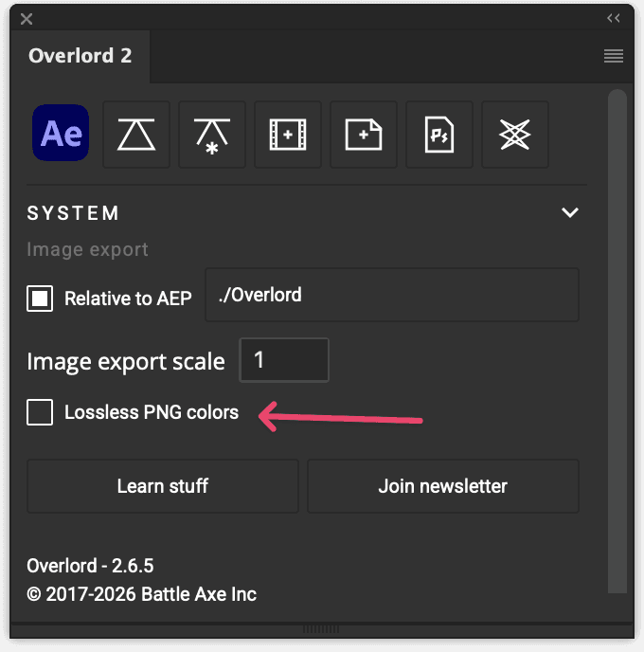Screen dimensions: 644x652
Task: Click the panel vertical scrollbar
Action: [x=617, y=341]
